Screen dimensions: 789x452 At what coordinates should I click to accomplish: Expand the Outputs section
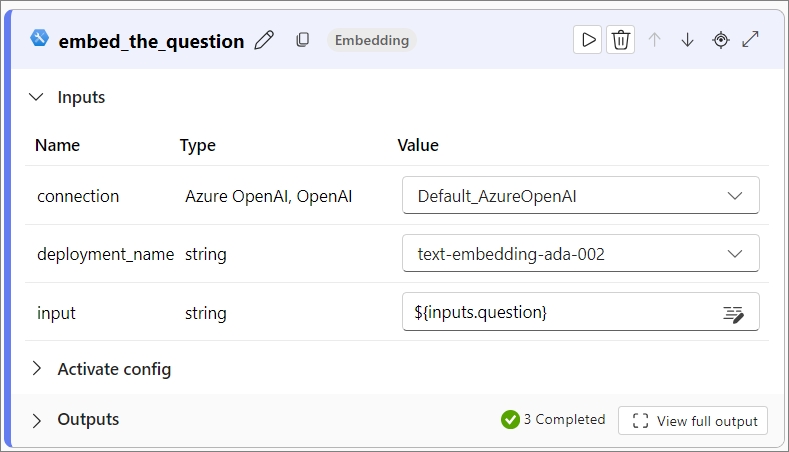(x=37, y=420)
